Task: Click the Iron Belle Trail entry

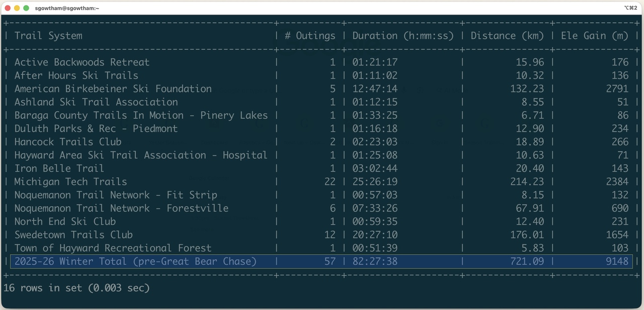Action: (59, 168)
